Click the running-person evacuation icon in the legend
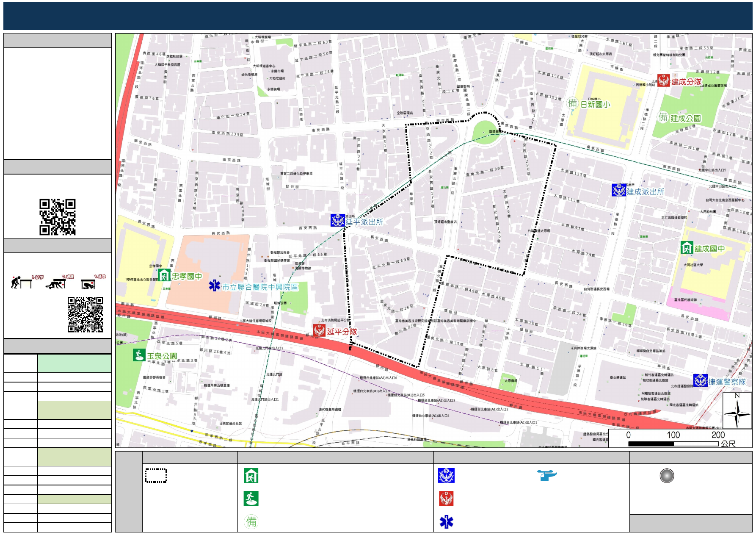756x535 pixels. [x=251, y=499]
